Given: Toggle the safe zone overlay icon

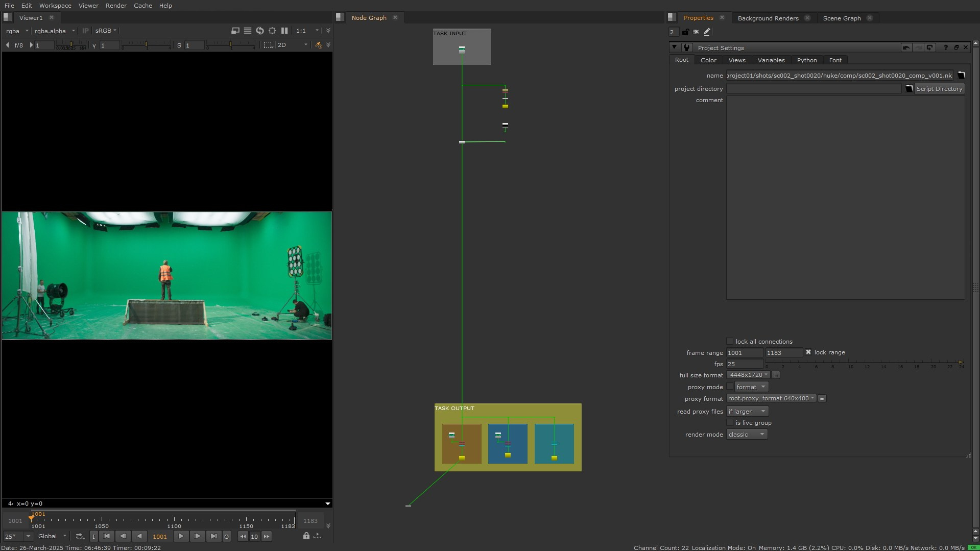Looking at the screenshot, I should pos(272,31).
